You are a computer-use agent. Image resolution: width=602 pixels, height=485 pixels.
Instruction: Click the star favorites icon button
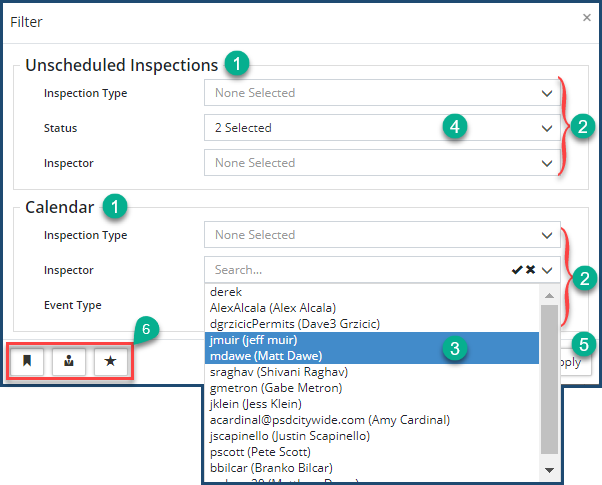coord(108,362)
